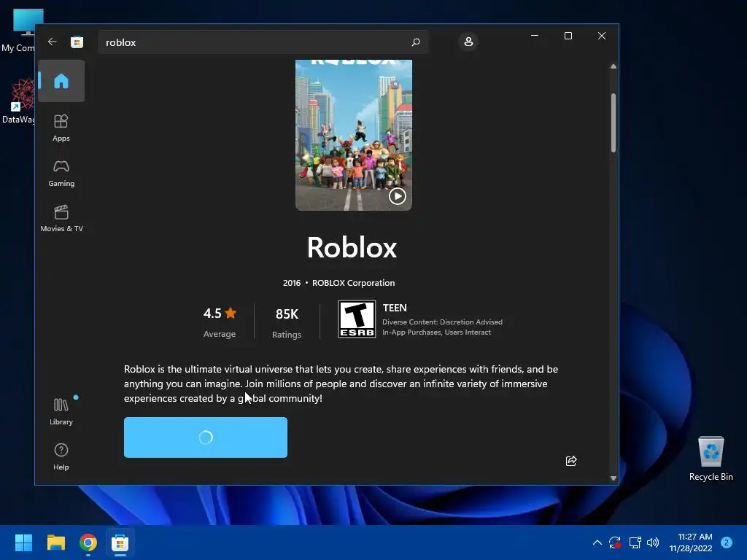Click the scrollbar up arrow
This screenshot has width=747, height=560.
point(613,66)
